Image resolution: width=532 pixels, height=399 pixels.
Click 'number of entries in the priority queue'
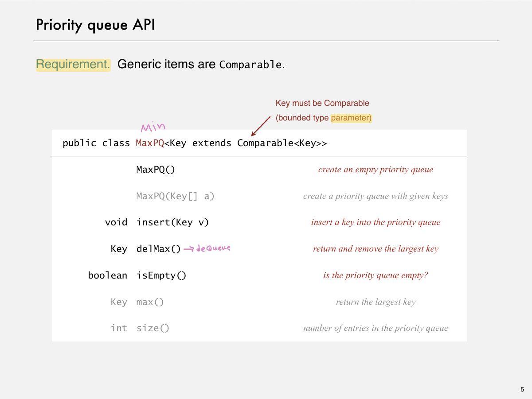click(376, 328)
